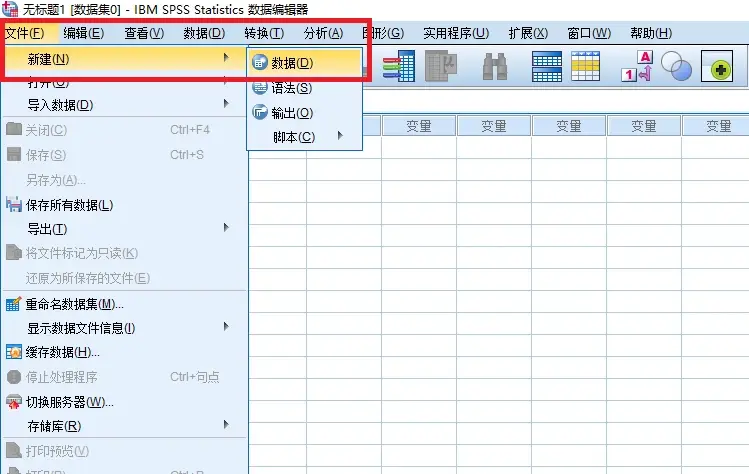Image resolution: width=749 pixels, height=474 pixels.
Task: Expand the 脚本(C) submenu arrow
Action: pos(340,136)
